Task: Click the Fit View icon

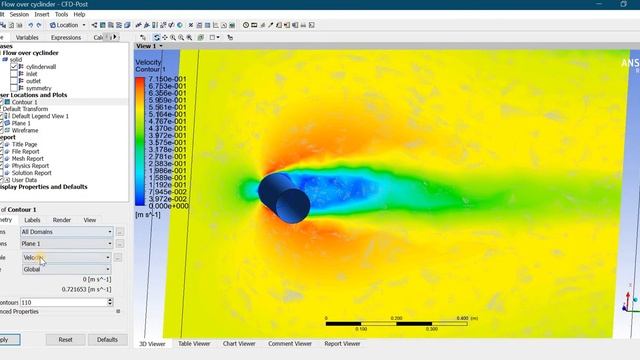Action: [189, 37]
